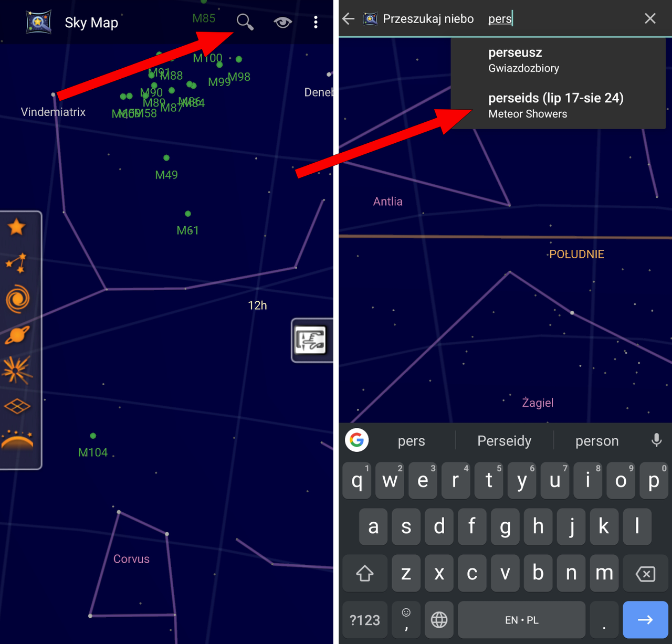Image resolution: width=672 pixels, height=644 pixels.
Task: Open the three-dot overflow menu
Action: tap(316, 22)
